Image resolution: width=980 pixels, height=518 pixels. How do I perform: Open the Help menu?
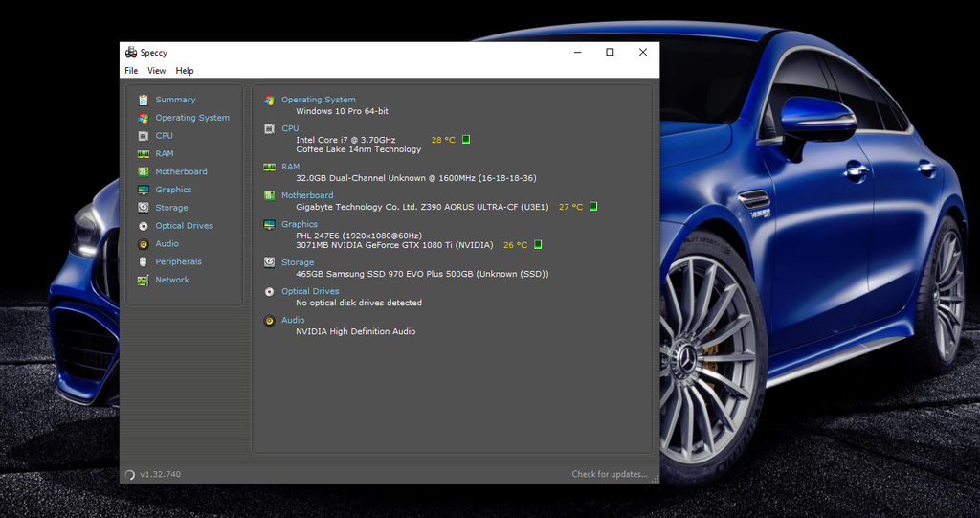click(x=185, y=71)
